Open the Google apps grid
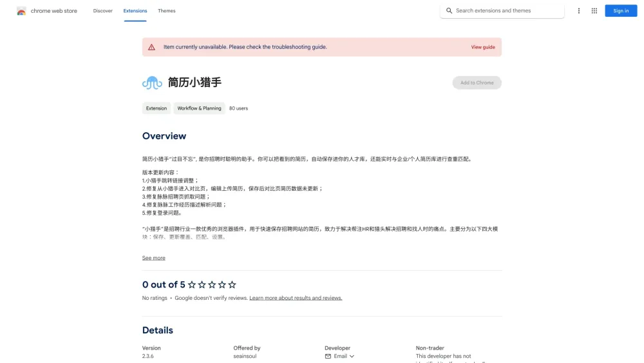Screen dimensions: 644x363 594,11
